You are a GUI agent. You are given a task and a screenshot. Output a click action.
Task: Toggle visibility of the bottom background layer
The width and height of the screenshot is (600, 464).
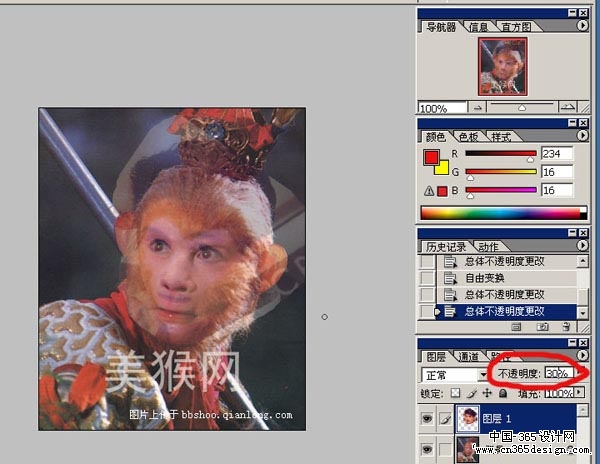427,450
